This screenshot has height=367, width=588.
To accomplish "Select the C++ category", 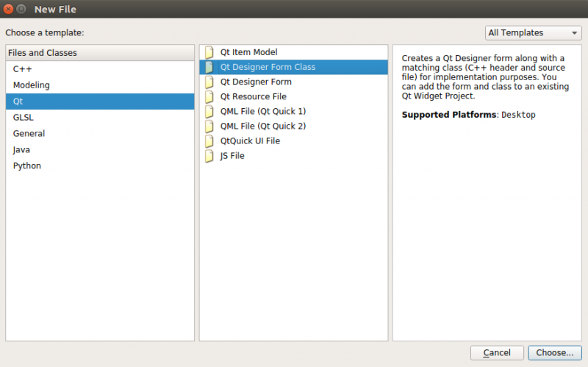I will click(100, 69).
